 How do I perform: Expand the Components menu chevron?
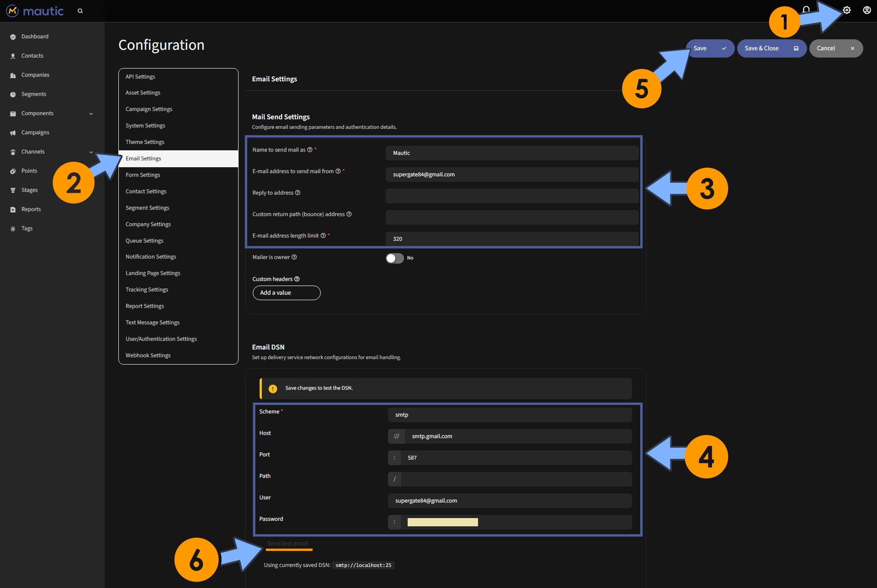91,113
